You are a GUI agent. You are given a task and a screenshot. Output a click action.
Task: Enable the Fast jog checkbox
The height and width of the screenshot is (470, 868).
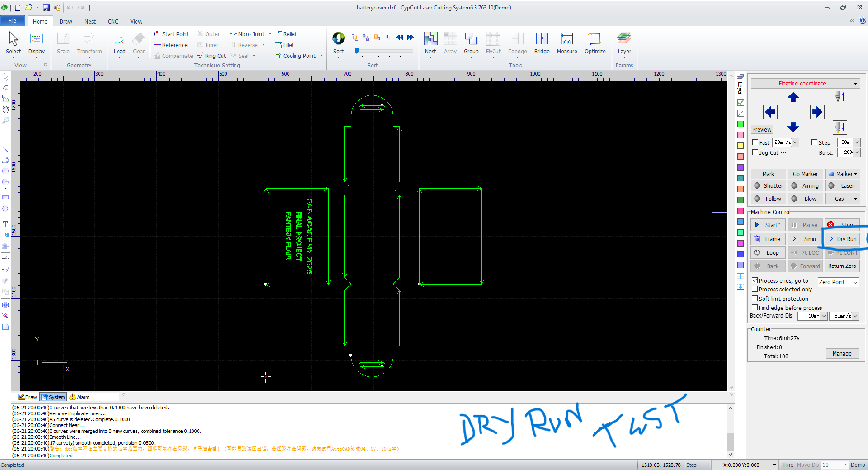tap(755, 142)
